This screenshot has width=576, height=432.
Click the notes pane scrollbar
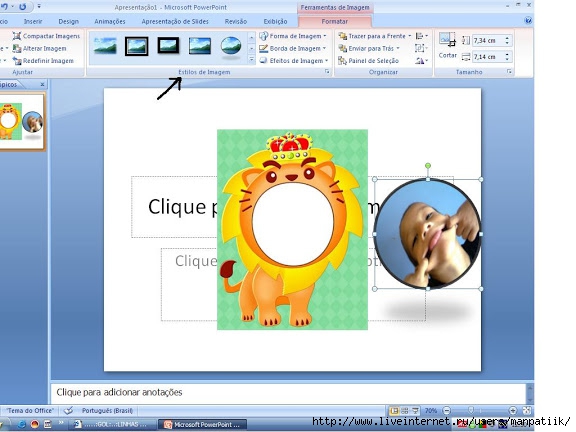(x=529, y=393)
